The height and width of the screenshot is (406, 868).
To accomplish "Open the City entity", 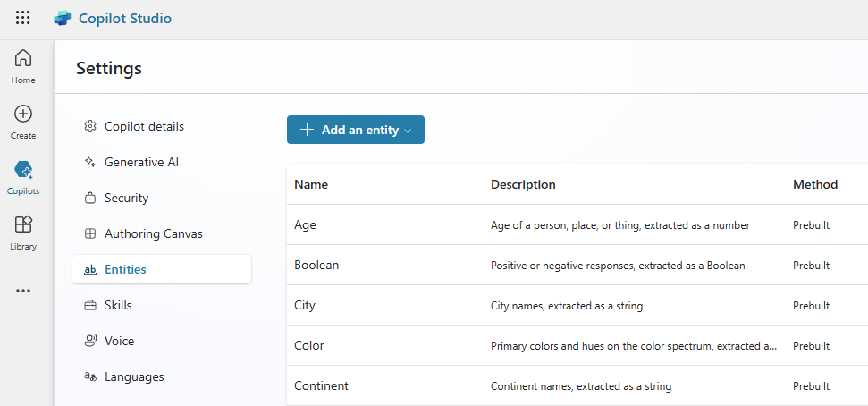I will click(305, 306).
